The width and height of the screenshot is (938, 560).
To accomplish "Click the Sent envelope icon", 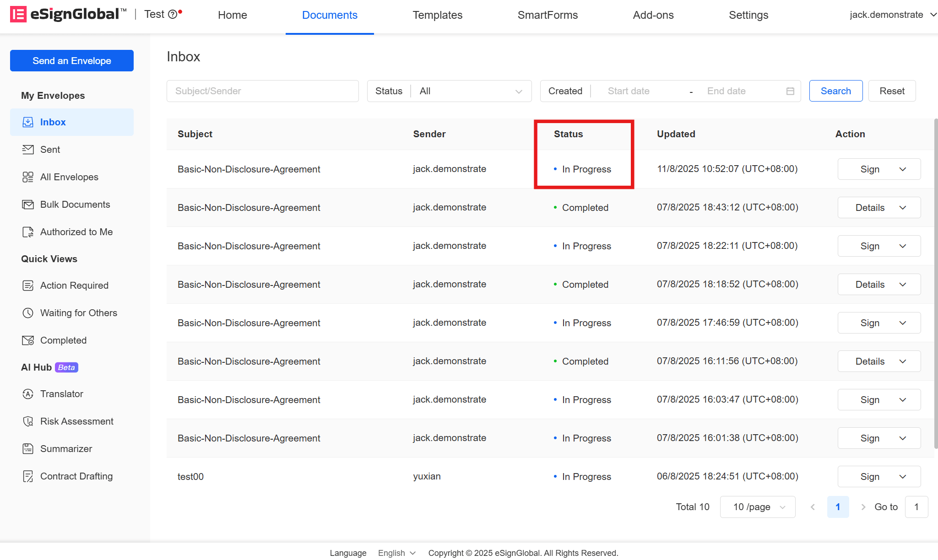I will (x=28, y=150).
